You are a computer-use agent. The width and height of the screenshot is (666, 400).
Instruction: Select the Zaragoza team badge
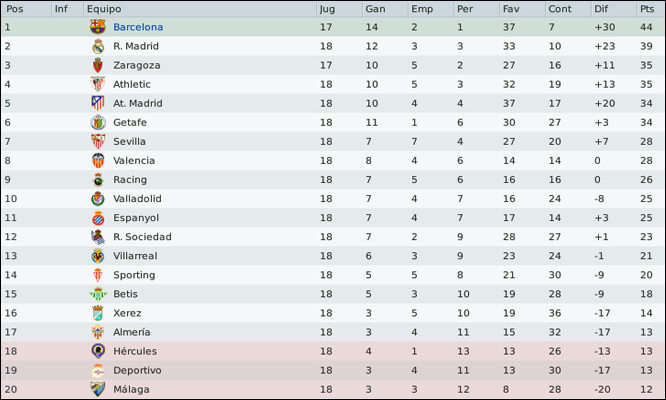point(98,65)
